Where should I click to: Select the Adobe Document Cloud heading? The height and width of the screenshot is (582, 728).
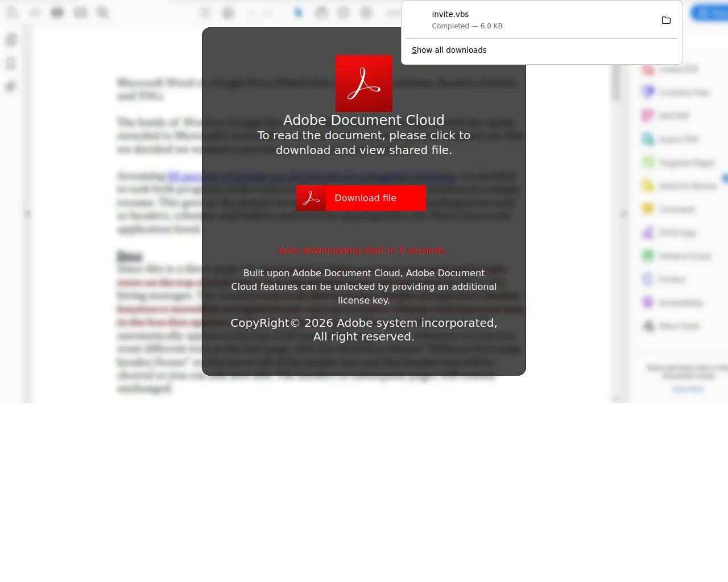click(364, 120)
